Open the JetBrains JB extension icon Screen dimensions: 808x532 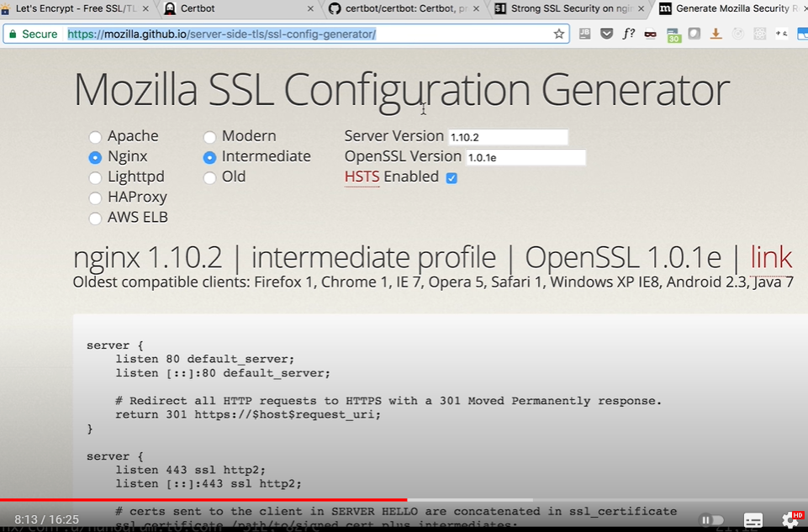pos(584,34)
